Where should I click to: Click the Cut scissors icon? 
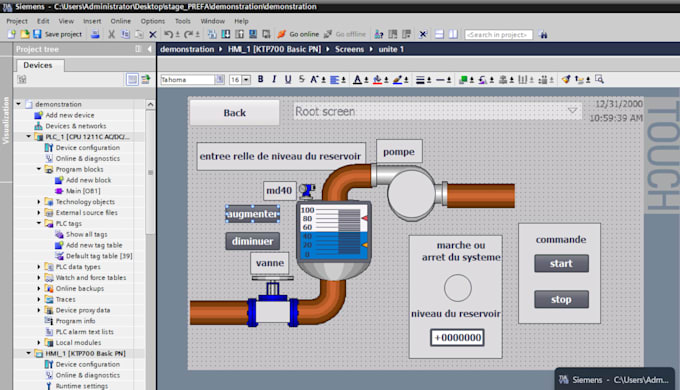[x=111, y=34]
